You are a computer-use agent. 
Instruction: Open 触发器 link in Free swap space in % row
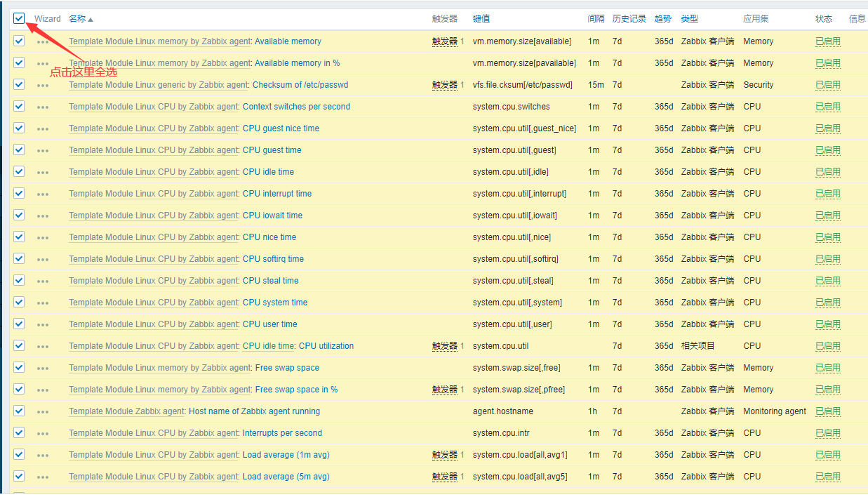pos(445,390)
